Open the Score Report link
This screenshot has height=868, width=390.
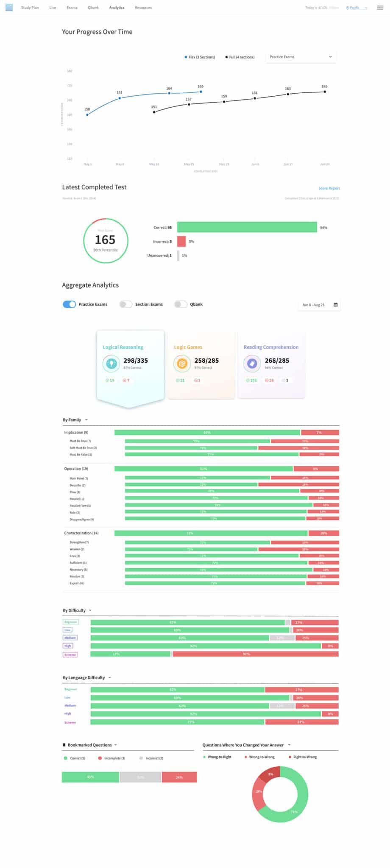pyautogui.click(x=329, y=188)
